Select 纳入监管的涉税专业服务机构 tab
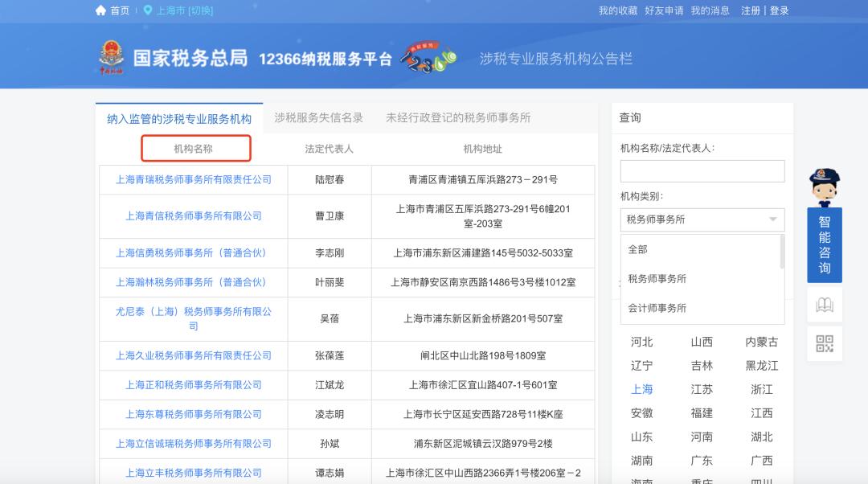The image size is (868, 484). [179, 118]
